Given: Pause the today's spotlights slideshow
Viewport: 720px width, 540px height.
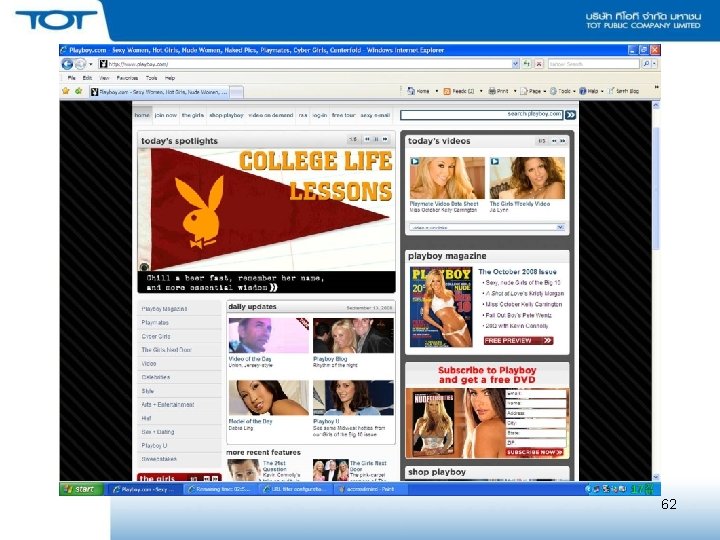Looking at the screenshot, I should [376, 139].
